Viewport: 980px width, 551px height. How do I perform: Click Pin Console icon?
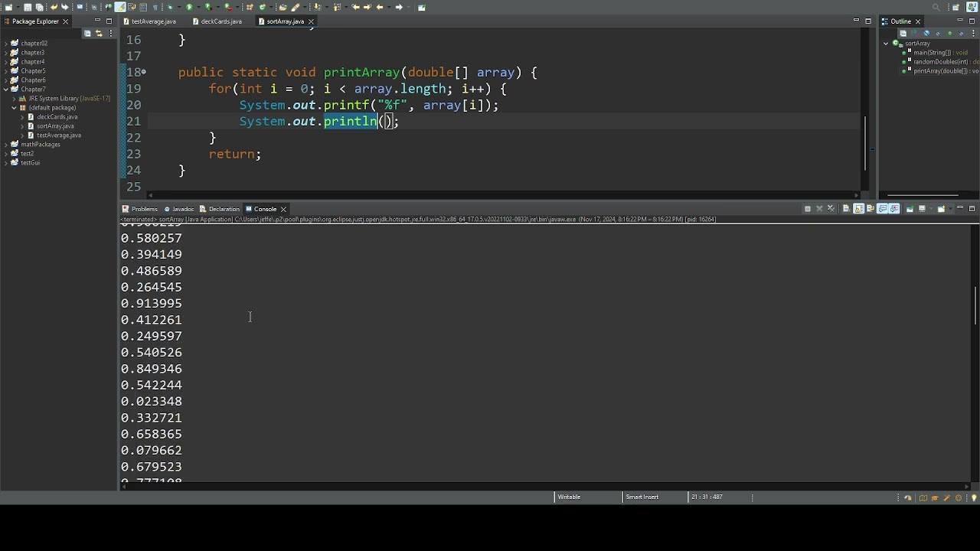coord(910,209)
